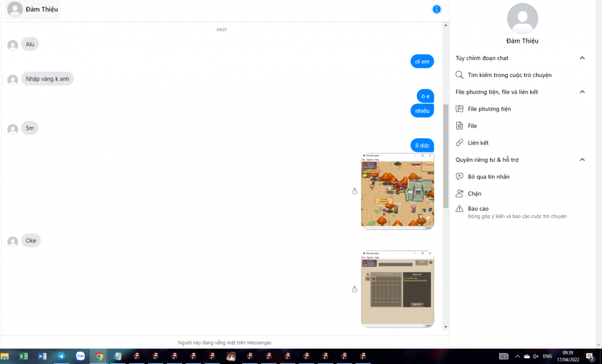Open the File list item
Image resolution: width=602 pixels, height=364 pixels.
point(472,126)
